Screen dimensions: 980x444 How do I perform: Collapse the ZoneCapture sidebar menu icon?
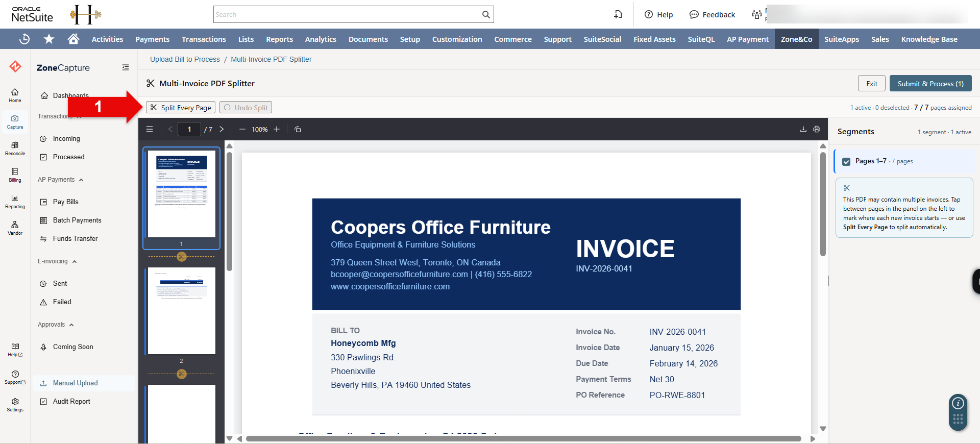pos(126,67)
